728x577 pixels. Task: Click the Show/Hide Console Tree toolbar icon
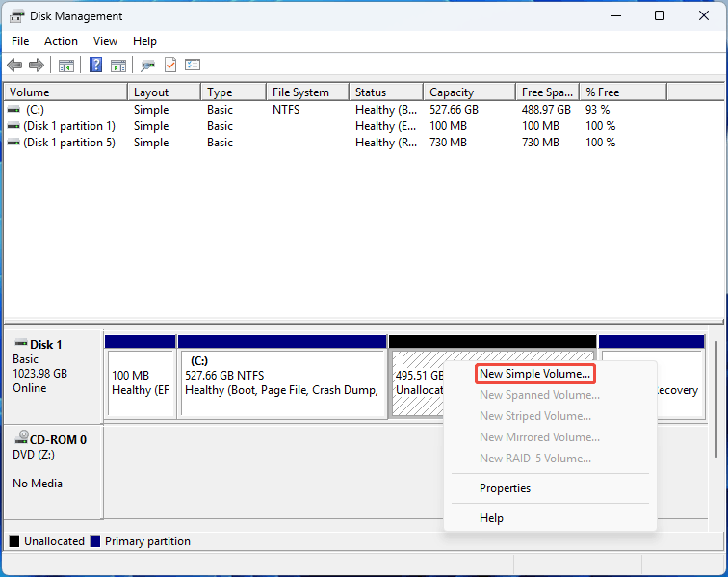tap(66, 66)
